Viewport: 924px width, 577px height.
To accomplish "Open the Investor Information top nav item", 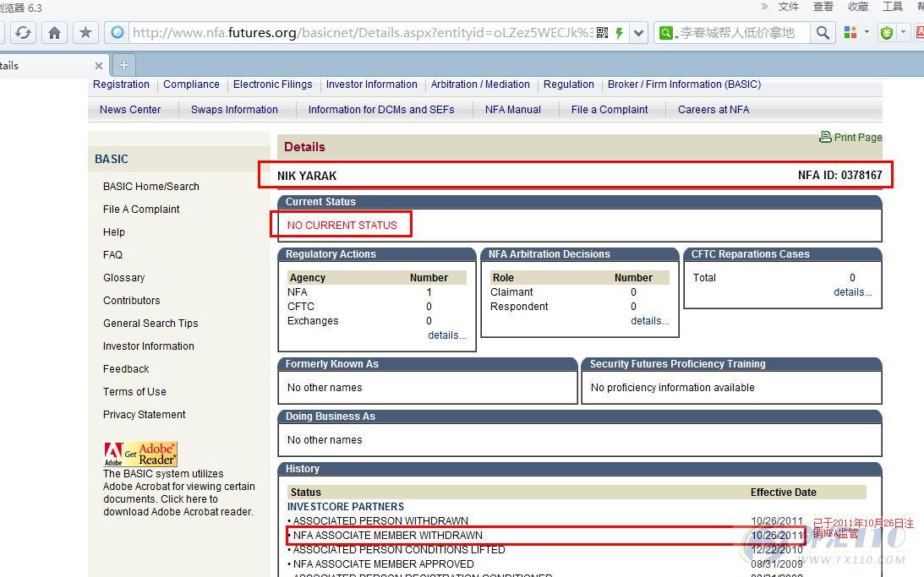I will tap(372, 84).
